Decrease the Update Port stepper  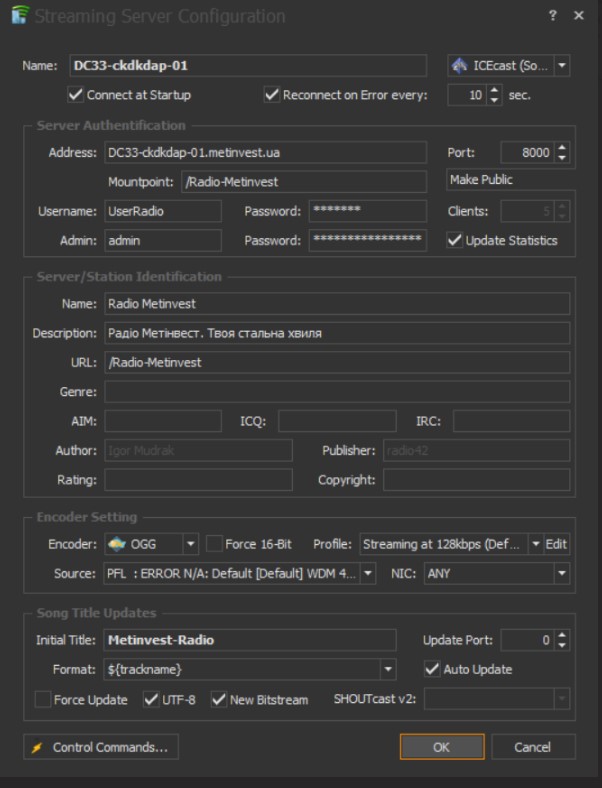tap(562, 645)
